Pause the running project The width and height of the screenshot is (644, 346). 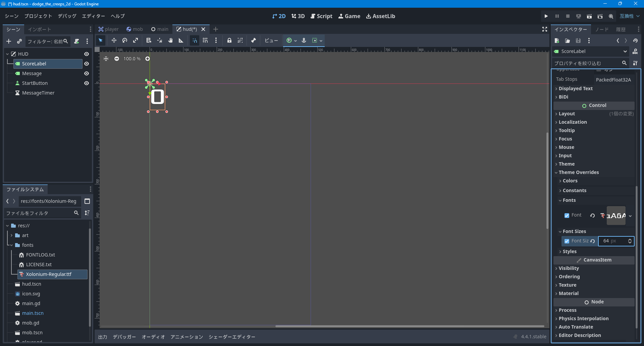pyautogui.click(x=557, y=16)
